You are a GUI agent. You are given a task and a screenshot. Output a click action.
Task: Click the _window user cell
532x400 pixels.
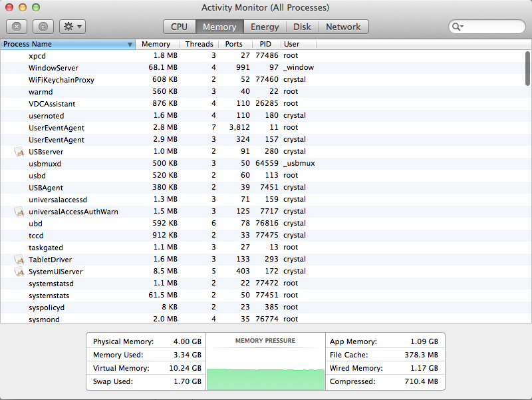pyautogui.click(x=299, y=67)
